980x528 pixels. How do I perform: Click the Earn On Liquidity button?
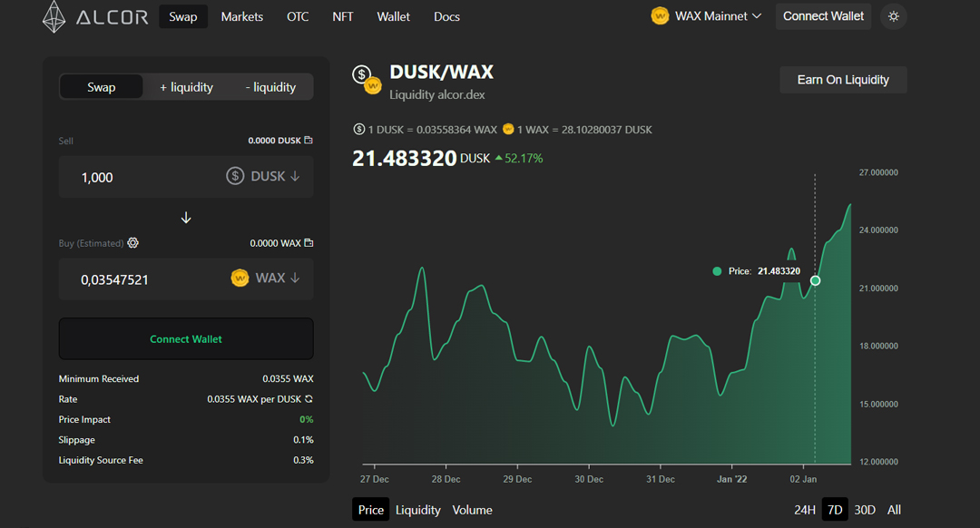tap(843, 80)
